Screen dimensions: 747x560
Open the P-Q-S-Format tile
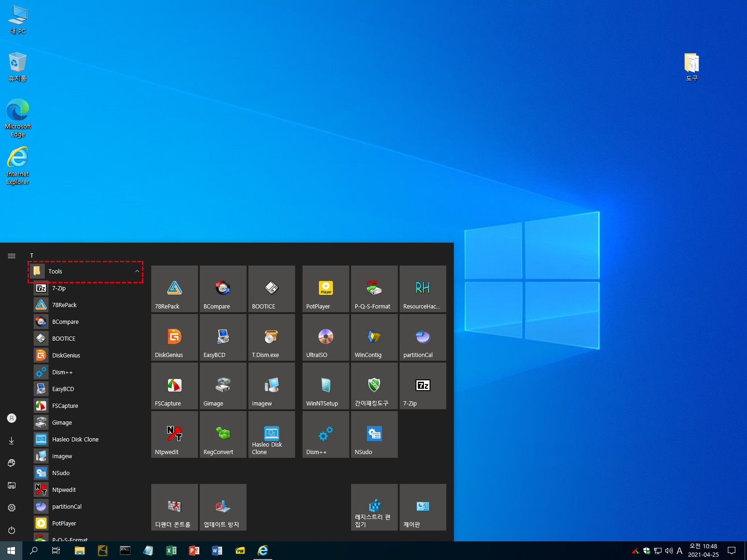tap(374, 289)
